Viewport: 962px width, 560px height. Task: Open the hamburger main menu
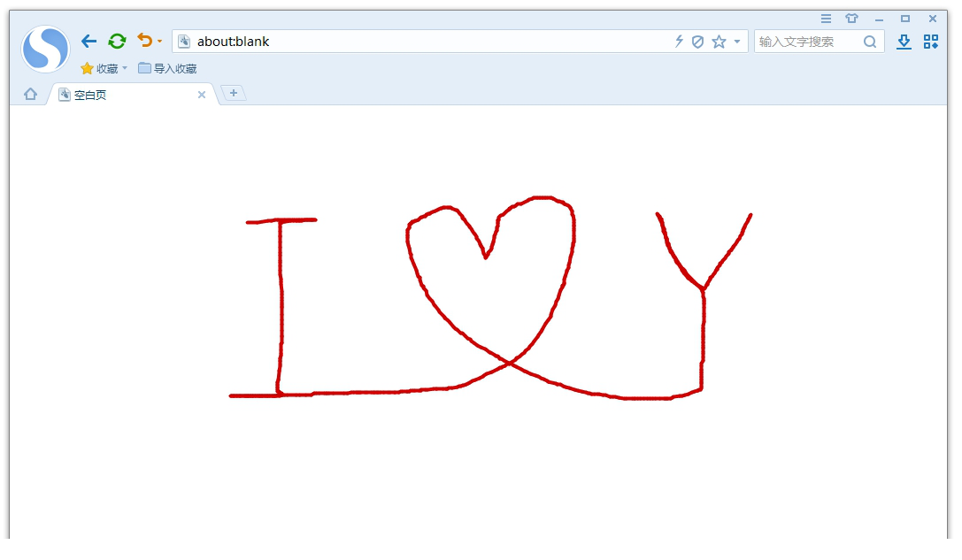point(826,19)
